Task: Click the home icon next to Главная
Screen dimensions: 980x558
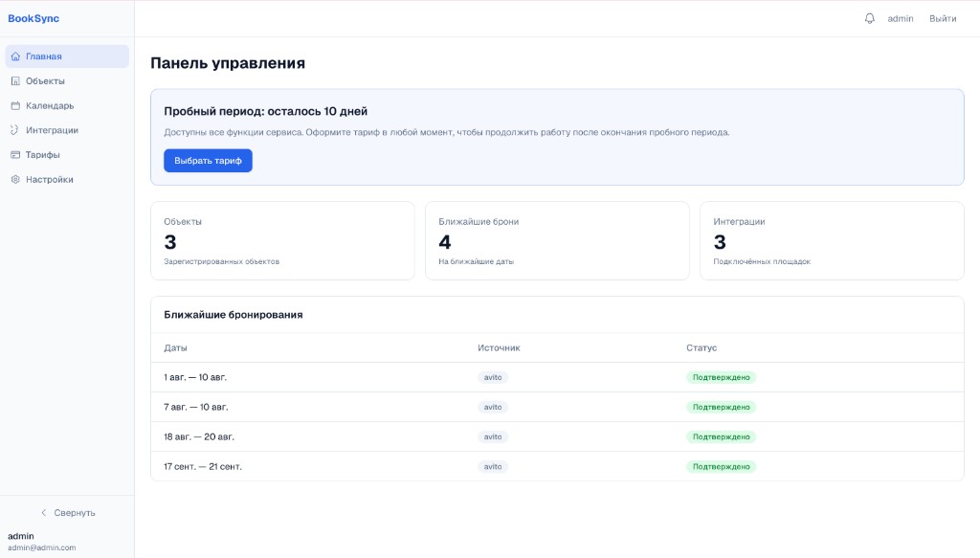Action: click(x=15, y=56)
